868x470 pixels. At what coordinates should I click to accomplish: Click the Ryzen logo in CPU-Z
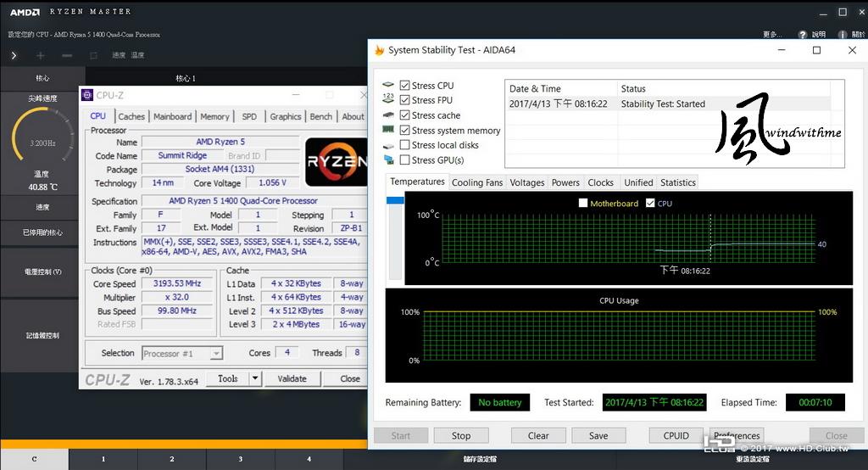[x=336, y=161]
